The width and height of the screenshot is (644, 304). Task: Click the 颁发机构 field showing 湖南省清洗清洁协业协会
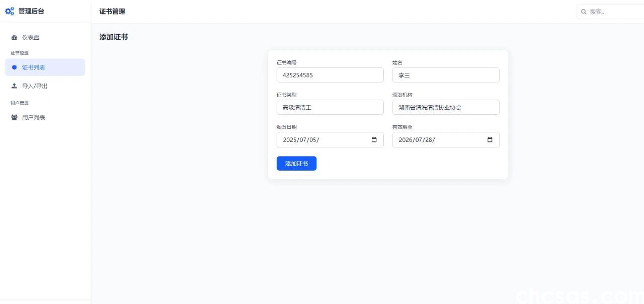446,107
